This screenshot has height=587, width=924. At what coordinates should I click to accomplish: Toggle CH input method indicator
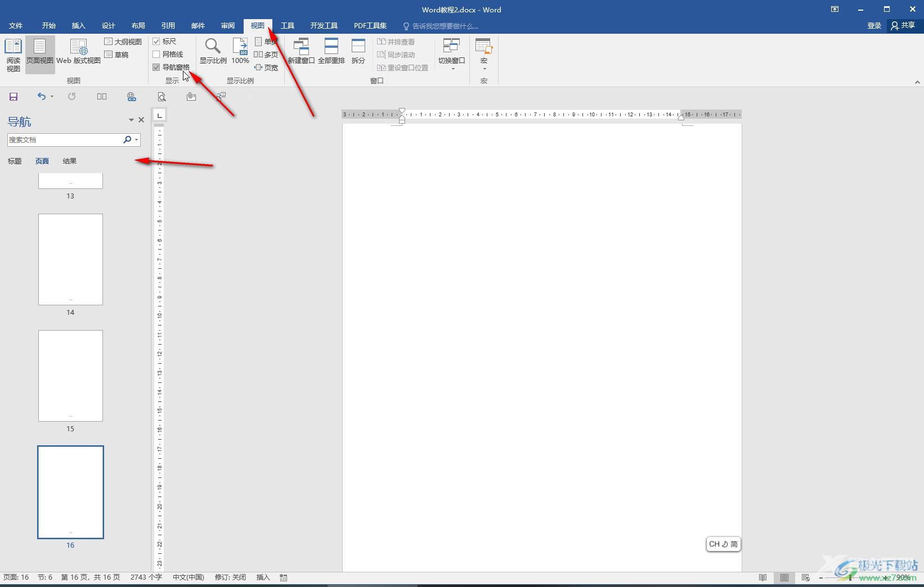coord(723,544)
